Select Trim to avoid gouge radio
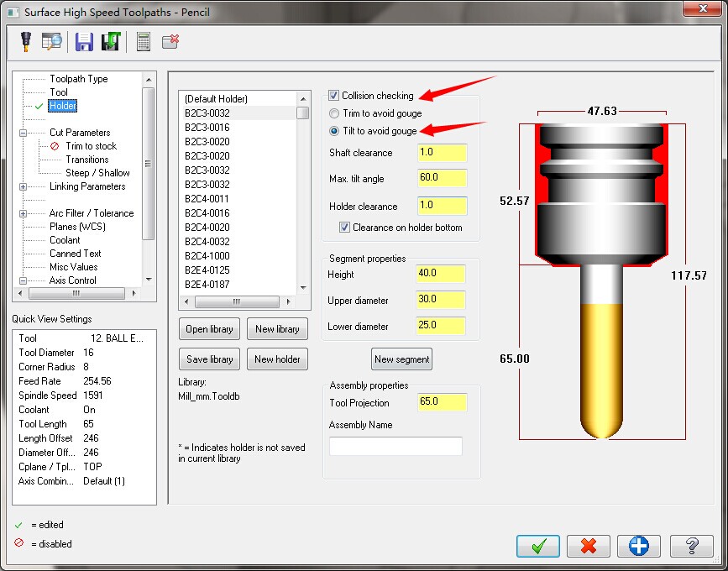This screenshot has height=571, width=728. [334, 113]
